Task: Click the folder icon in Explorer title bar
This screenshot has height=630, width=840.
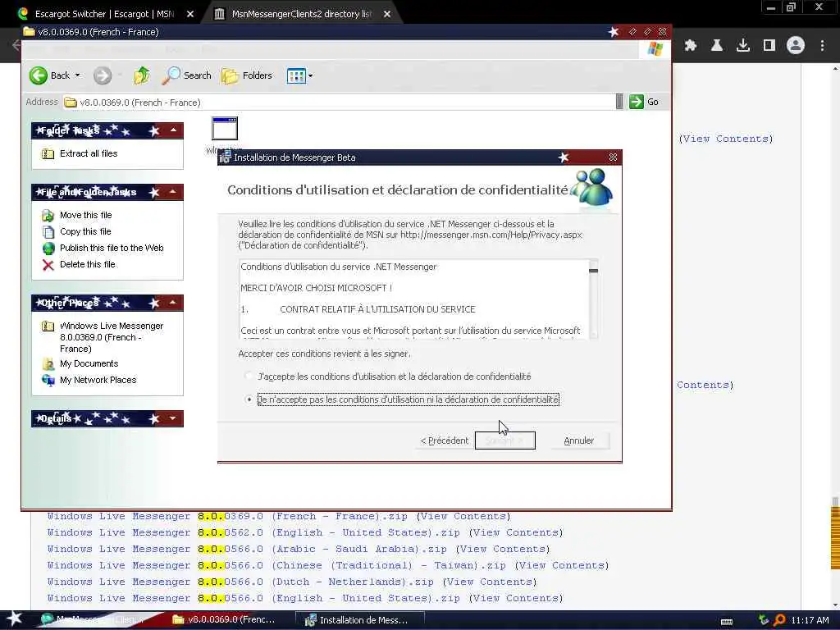Action: tap(29, 32)
